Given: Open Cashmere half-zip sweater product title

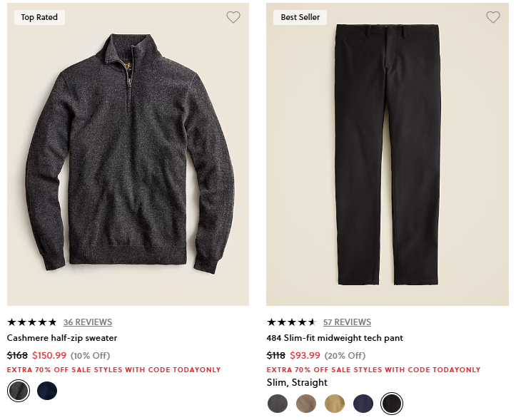Looking at the screenshot, I should pos(62,338).
